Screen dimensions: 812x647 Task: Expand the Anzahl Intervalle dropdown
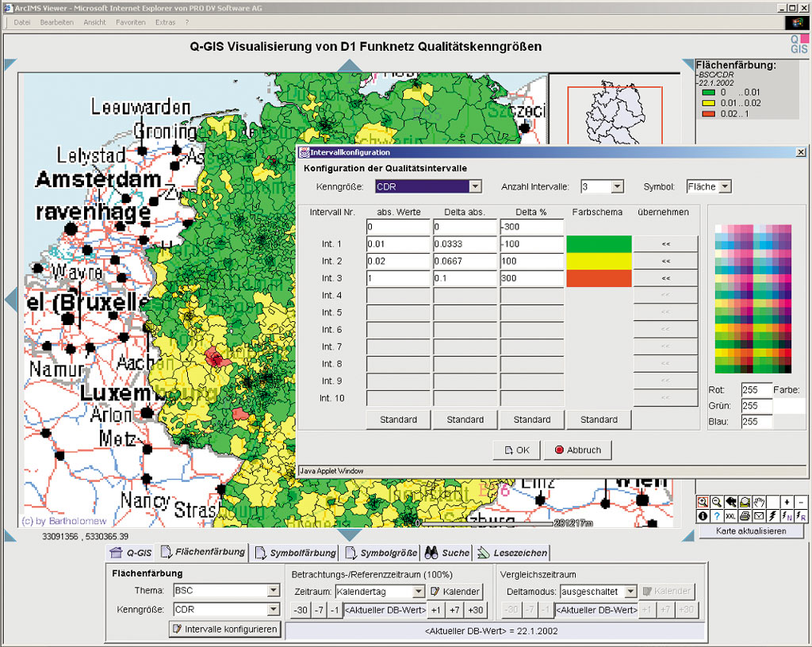coord(618,187)
